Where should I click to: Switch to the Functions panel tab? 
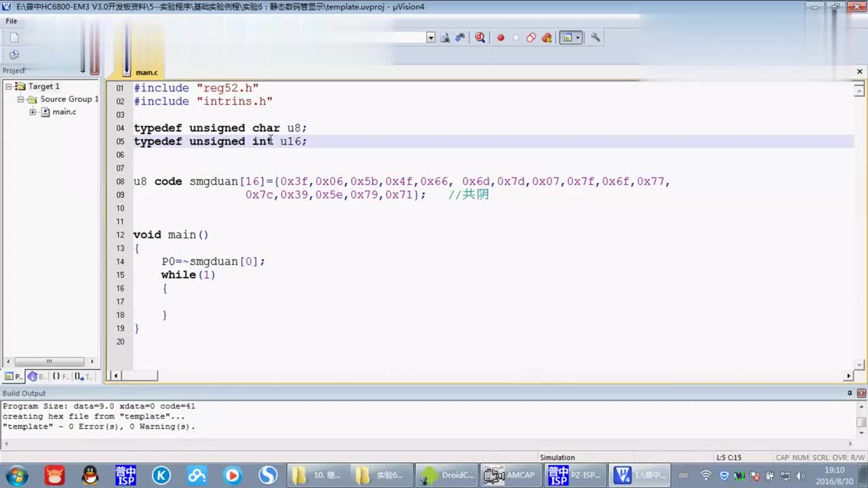60,376
